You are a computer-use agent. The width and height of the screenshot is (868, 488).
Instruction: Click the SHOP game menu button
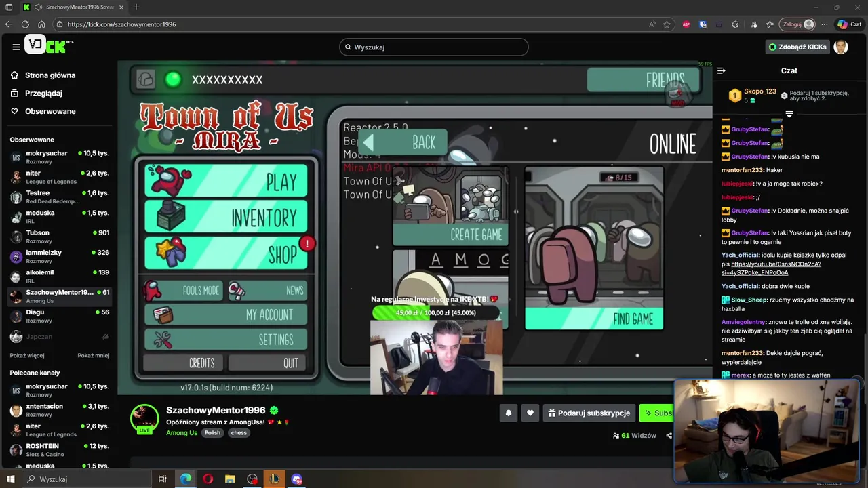tap(226, 253)
